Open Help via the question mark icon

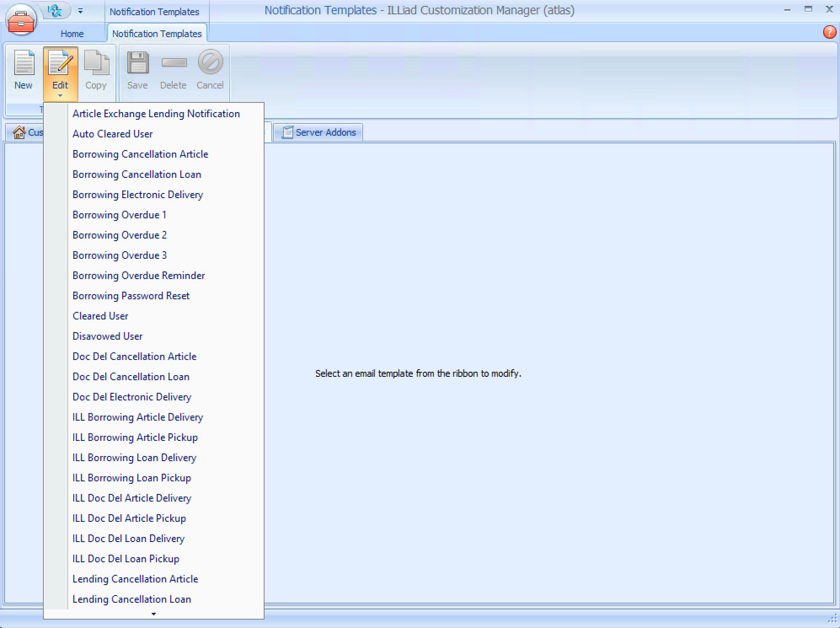tap(829, 32)
